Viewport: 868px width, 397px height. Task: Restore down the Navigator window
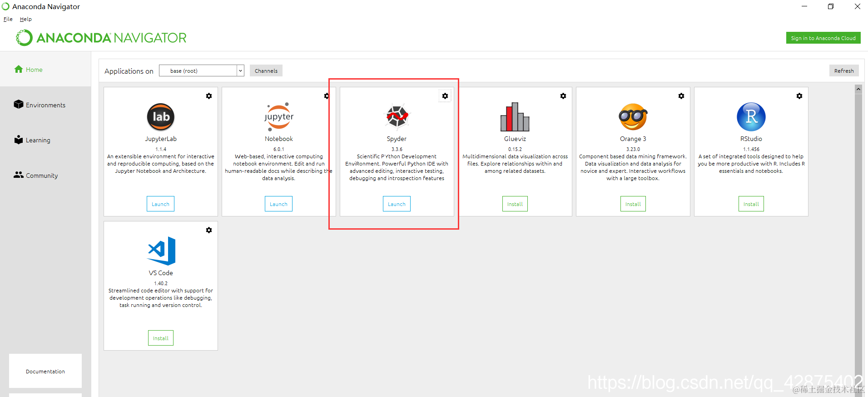click(x=831, y=6)
